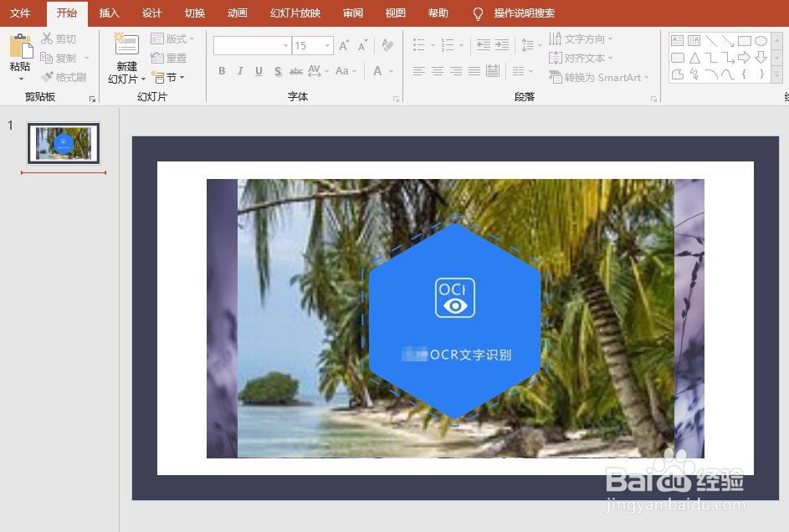Open the Change Case (Aa) menu
This screenshot has height=532, width=789.
346,71
